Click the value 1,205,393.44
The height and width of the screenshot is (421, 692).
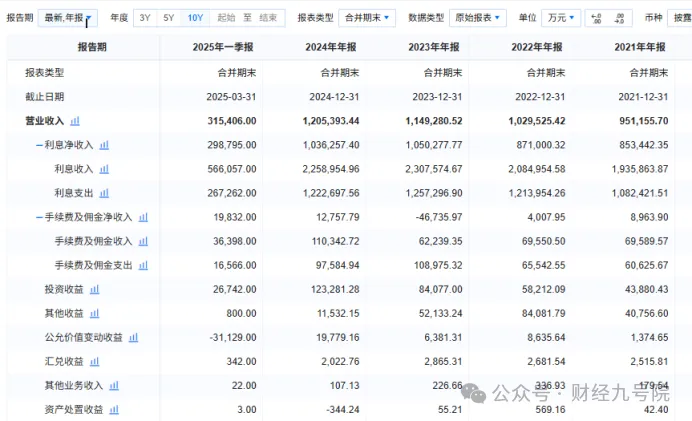331,121
